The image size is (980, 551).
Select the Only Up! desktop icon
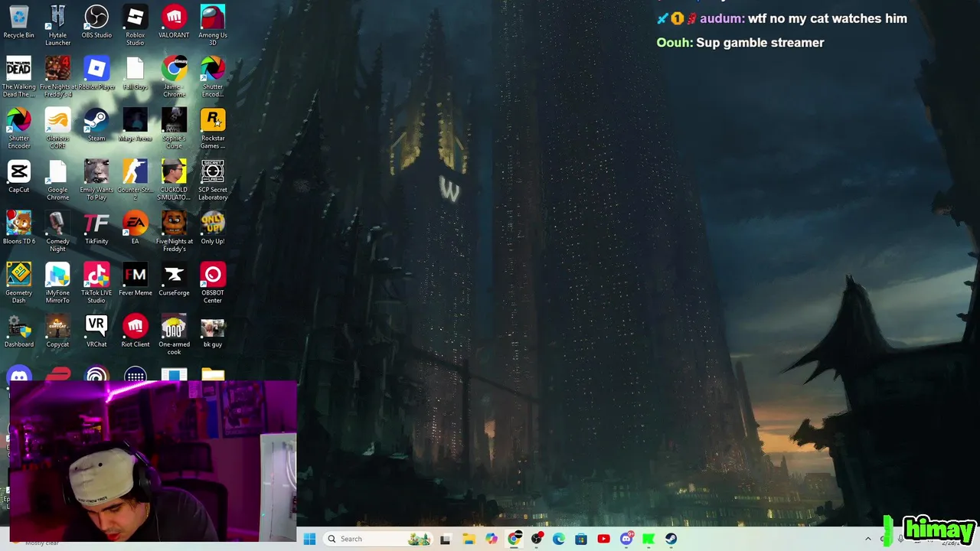[x=213, y=227]
